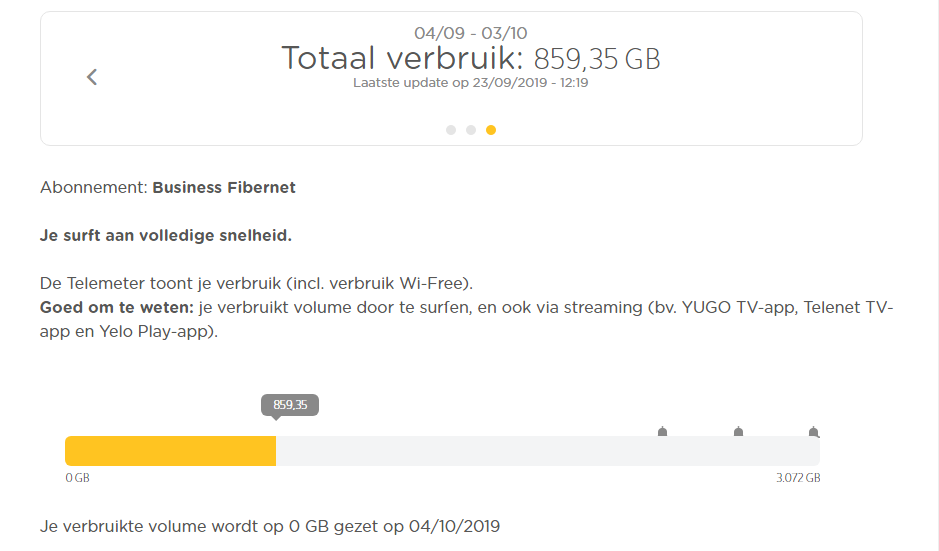Click the yellow used portion of usage bar
939x551 pixels.
point(170,451)
